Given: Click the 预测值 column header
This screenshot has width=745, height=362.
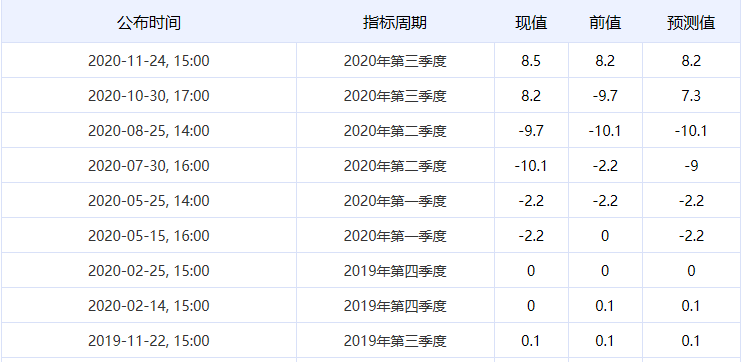Looking at the screenshot, I should pyautogui.click(x=691, y=23).
